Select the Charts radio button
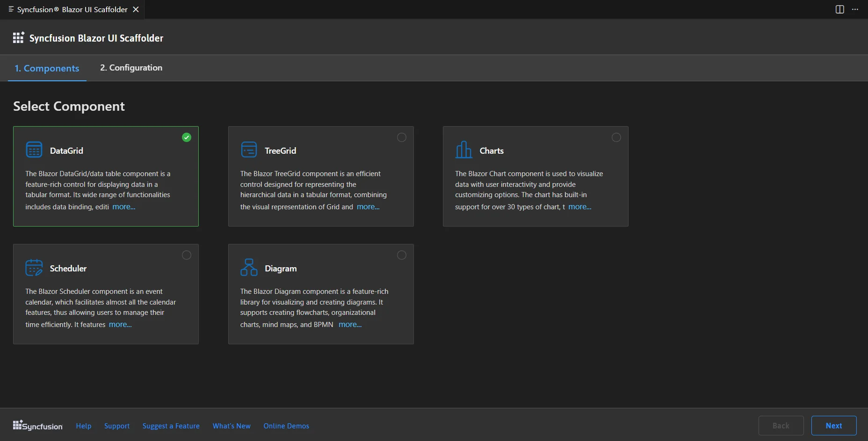 [616, 137]
